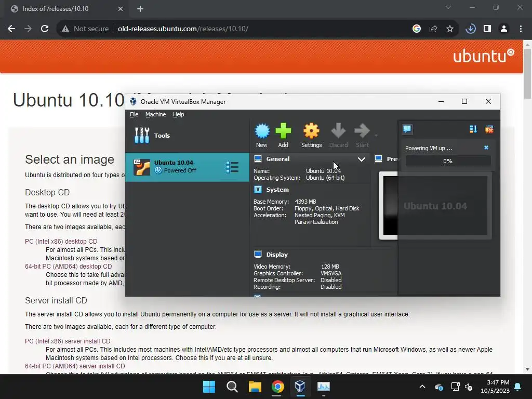532x399 pixels.
Task: Open Windows taskbar Search
Action: click(x=232, y=387)
